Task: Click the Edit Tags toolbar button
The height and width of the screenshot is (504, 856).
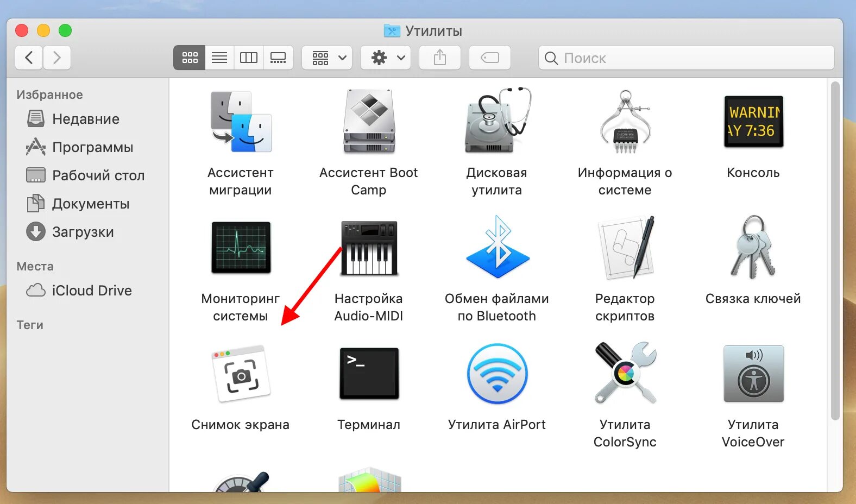Action: coord(490,58)
